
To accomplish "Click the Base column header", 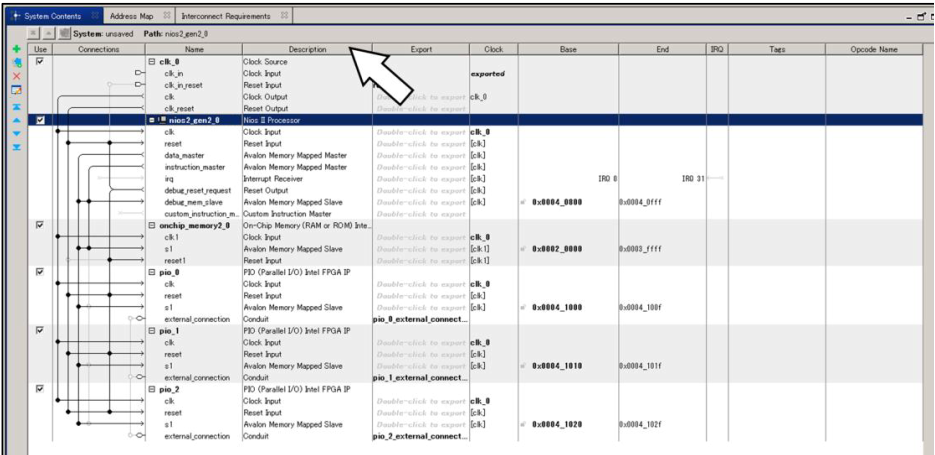I will [568, 48].
